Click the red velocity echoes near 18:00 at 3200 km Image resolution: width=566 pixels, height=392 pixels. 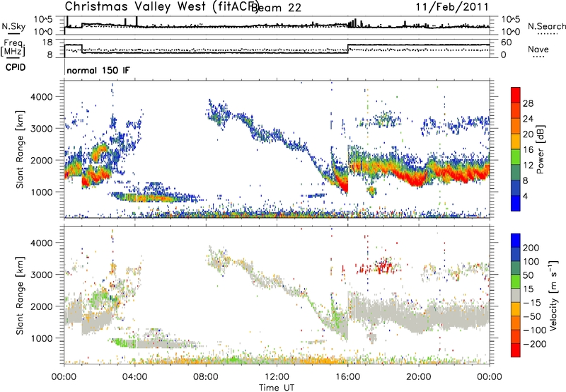pyautogui.click(x=384, y=266)
